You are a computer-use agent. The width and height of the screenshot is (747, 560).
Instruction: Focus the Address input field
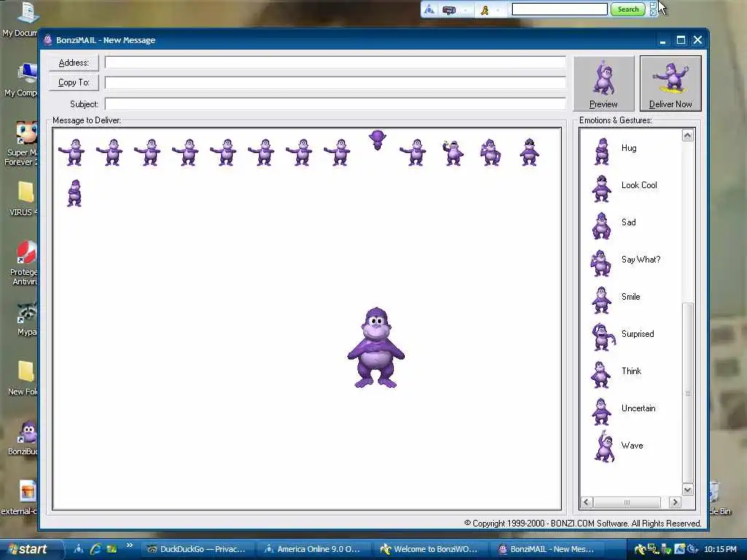click(x=336, y=63)
